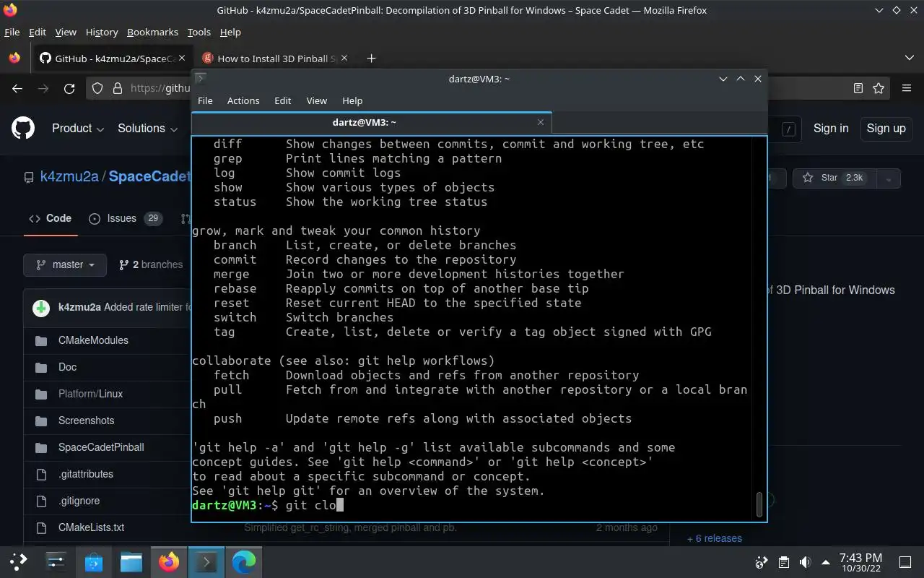
Task: Open System Settings from the taskbar
Action: [56, 561]
